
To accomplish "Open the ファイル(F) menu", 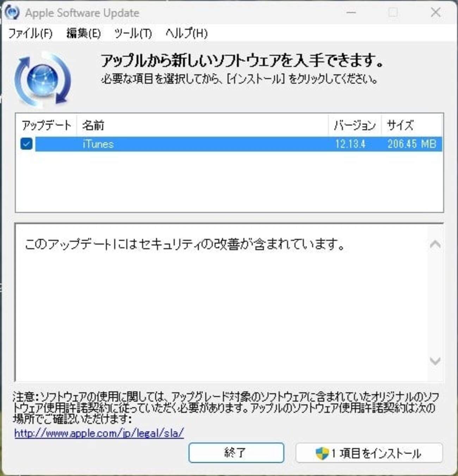I will tap(30, 33).
